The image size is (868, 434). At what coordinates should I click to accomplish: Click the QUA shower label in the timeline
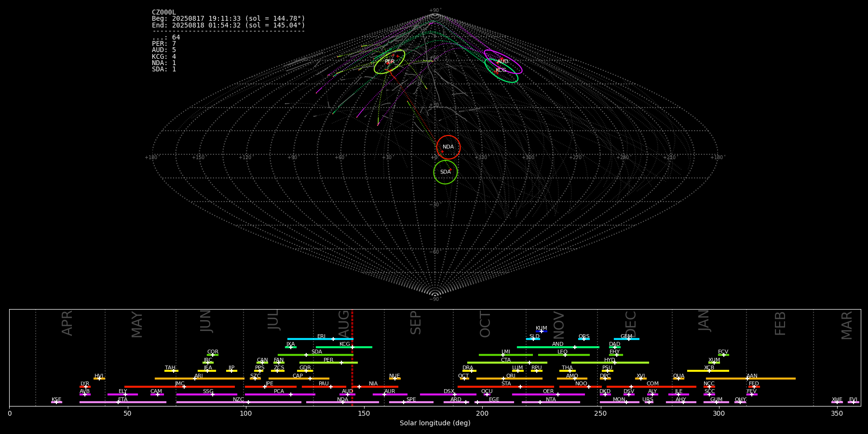coord(679,376)
